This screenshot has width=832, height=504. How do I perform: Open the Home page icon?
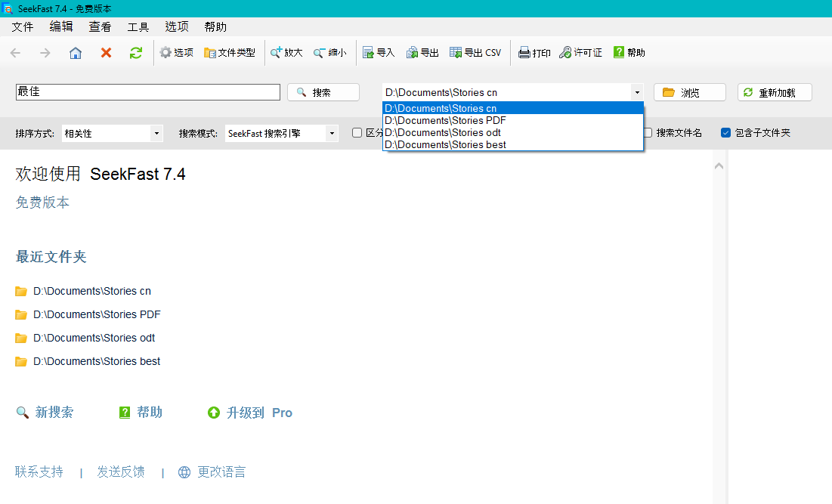(76, 53)
